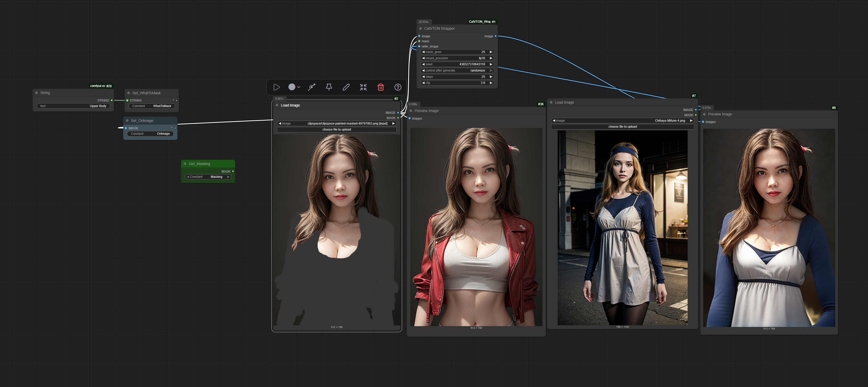Click choose file to upload in node #2
868x387 pixels.
pyautogui.click(x=336, y=130)
